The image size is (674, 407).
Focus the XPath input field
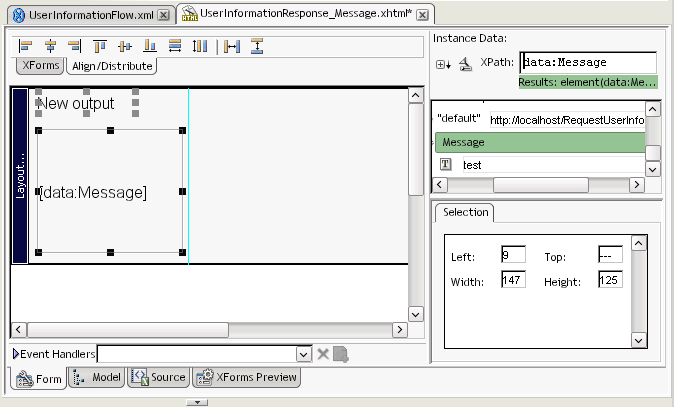[x=588, y=63]
